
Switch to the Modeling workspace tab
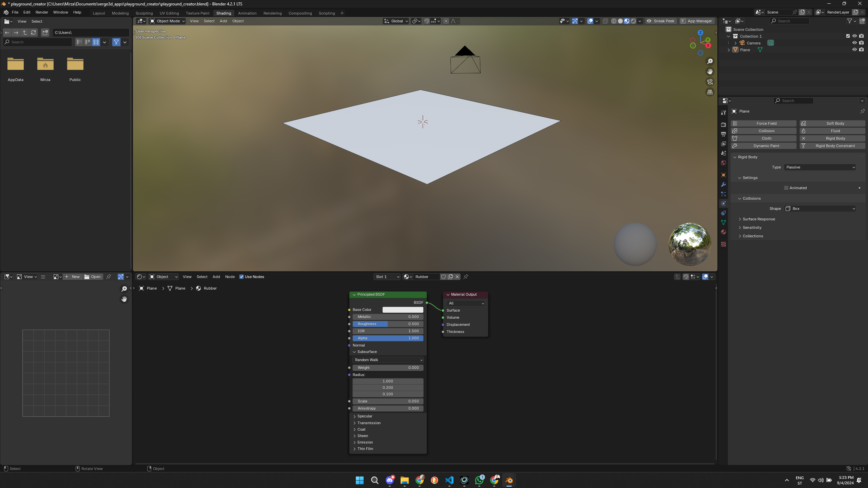pyautogui.click(x=120, y=13)
